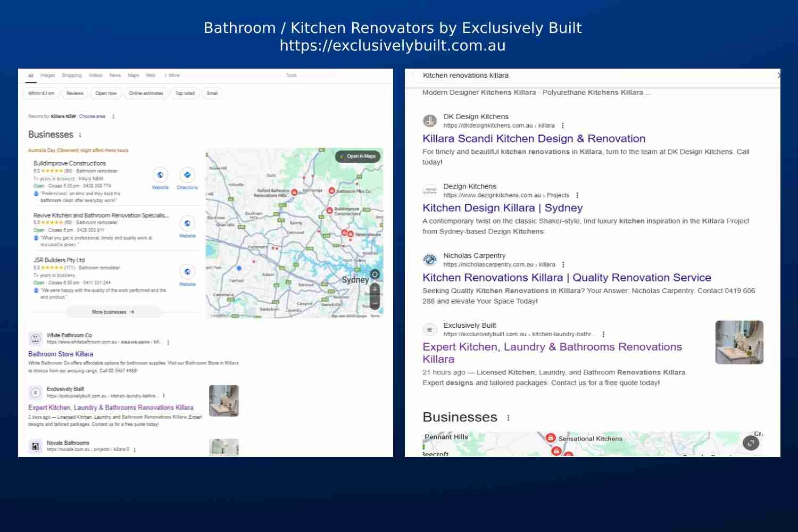Open options dots for White Bathroom Co result
This screenshot has width=798, height=532.
168,343
